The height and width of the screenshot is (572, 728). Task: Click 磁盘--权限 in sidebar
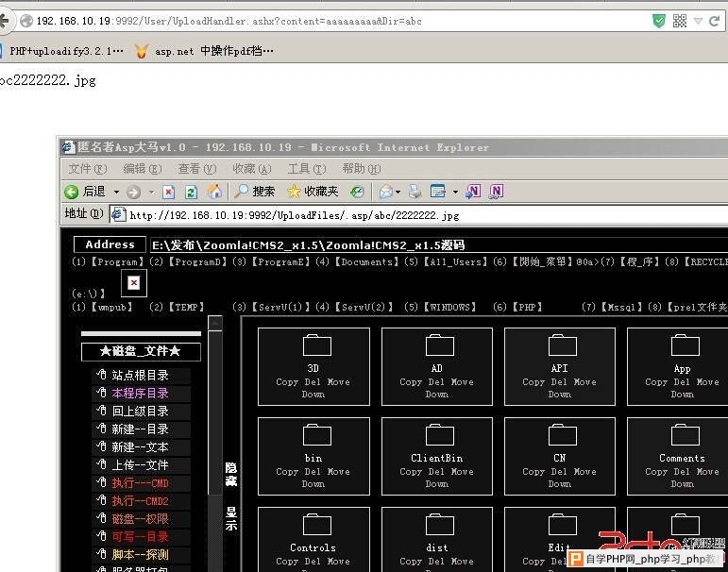(140, 518)
